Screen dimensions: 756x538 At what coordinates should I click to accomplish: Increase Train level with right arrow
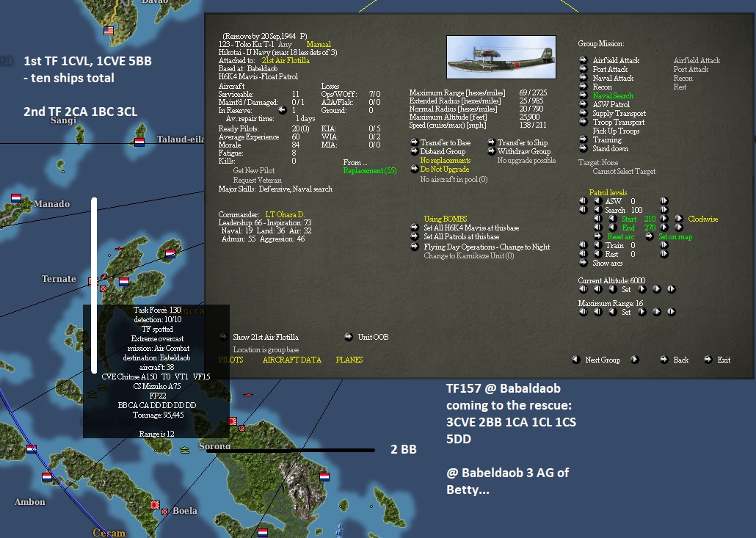664,245
